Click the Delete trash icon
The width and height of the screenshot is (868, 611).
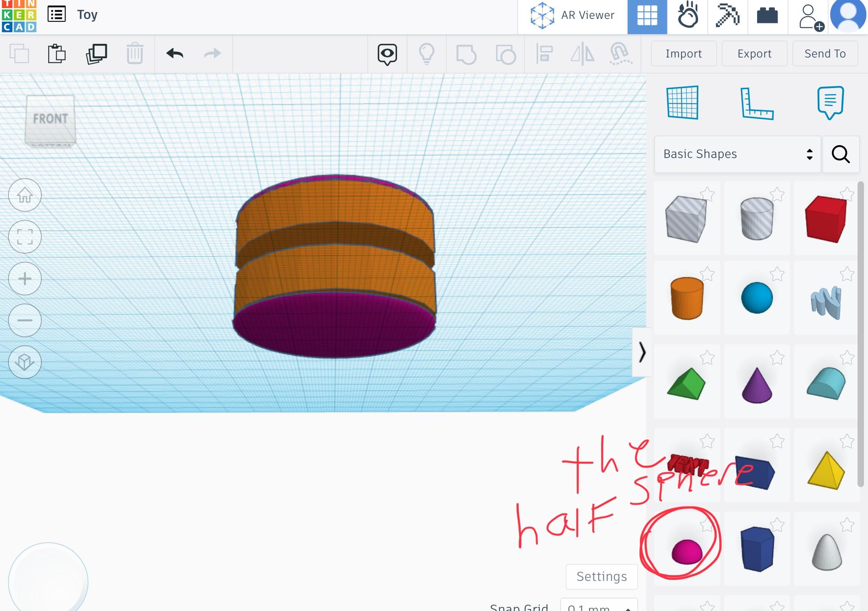coord(135,53)
